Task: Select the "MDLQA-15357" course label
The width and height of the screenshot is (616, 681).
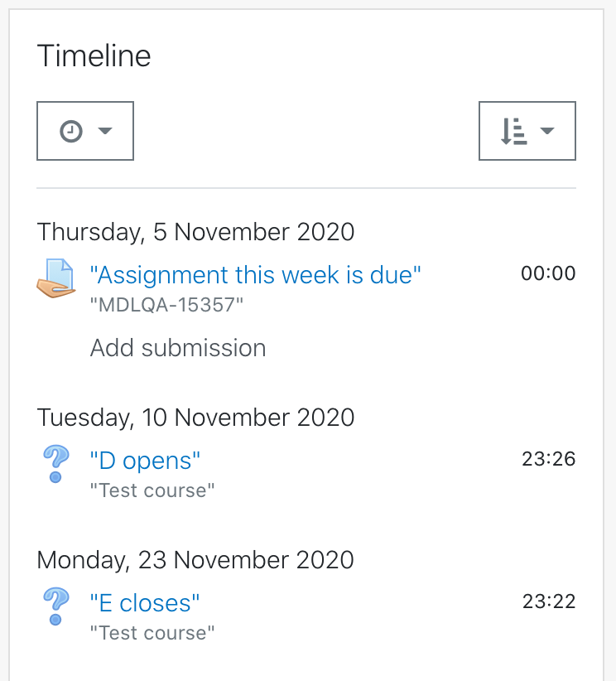Action: coord(166,305)
